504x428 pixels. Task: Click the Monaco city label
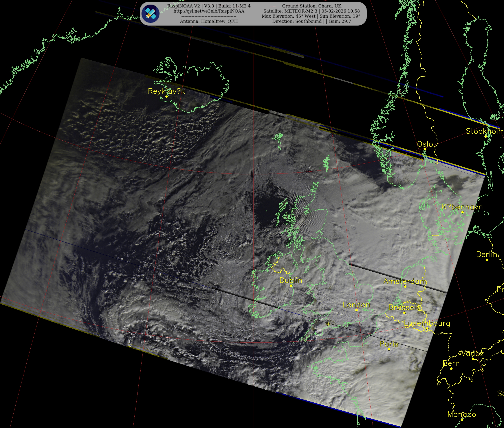point(462,414)
